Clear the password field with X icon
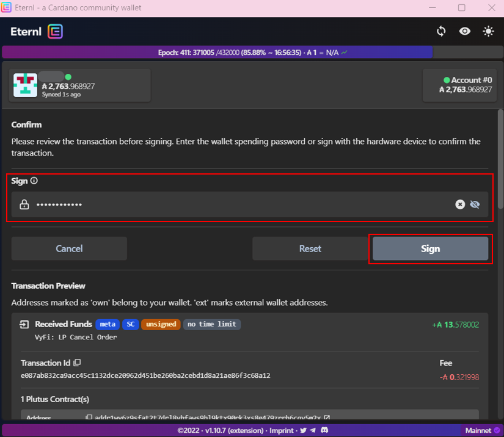Image resolution: width=504 pixels, height=437 pixels. coord(460,204)
